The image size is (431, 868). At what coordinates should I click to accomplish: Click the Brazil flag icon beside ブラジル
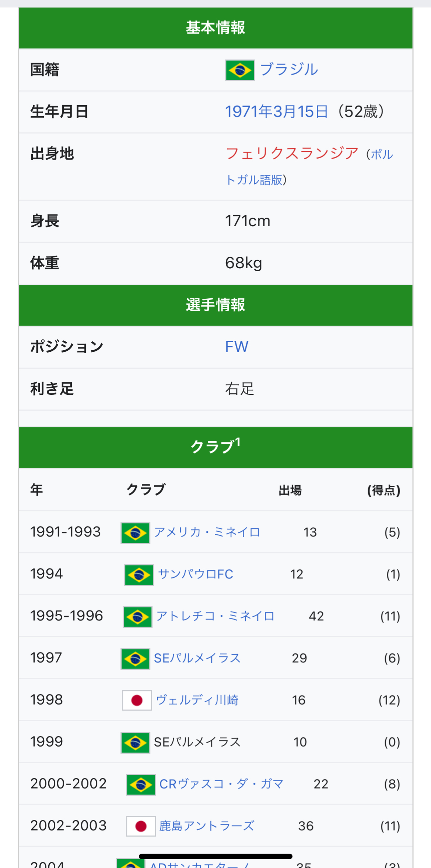240,70
